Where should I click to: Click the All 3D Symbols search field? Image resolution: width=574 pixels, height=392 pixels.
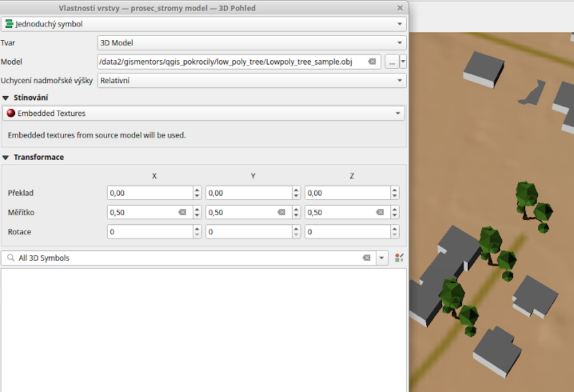pos(189,258)
